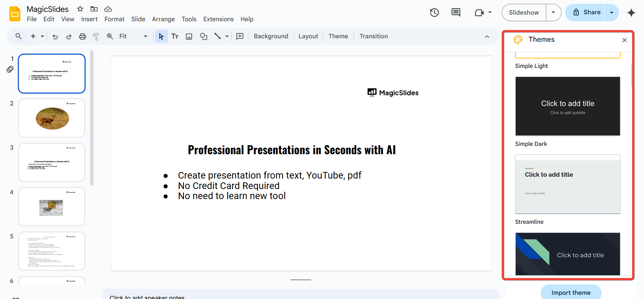Open the Transition panel
Viewport: 644px width, 299px height.
pos(374,36)
